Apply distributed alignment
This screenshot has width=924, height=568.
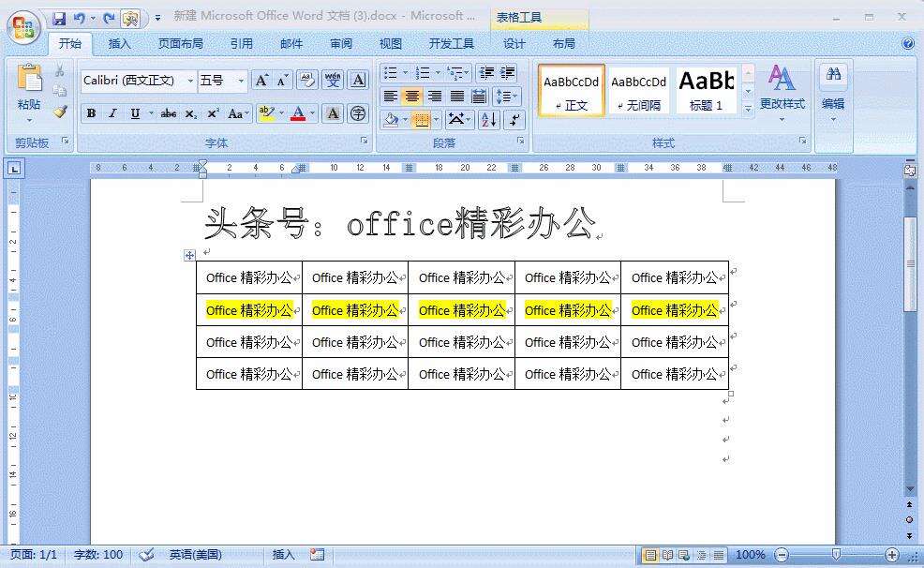[479, 96]
